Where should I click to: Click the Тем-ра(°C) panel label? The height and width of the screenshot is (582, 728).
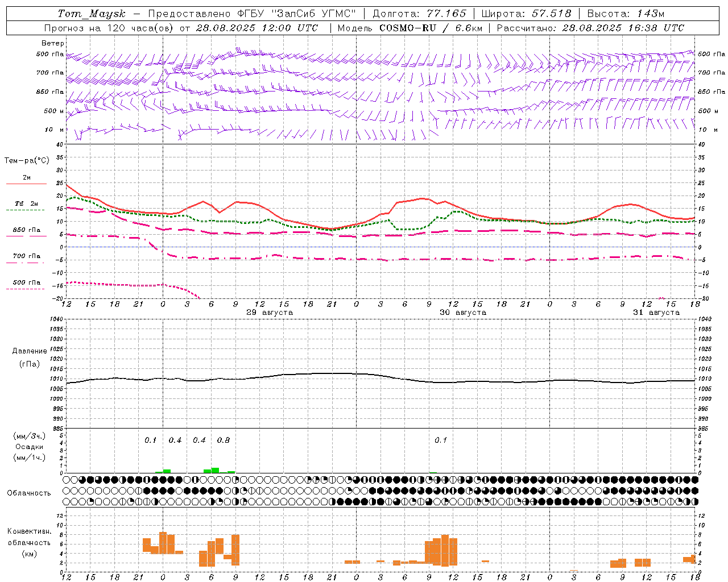[x=27, y=160]
